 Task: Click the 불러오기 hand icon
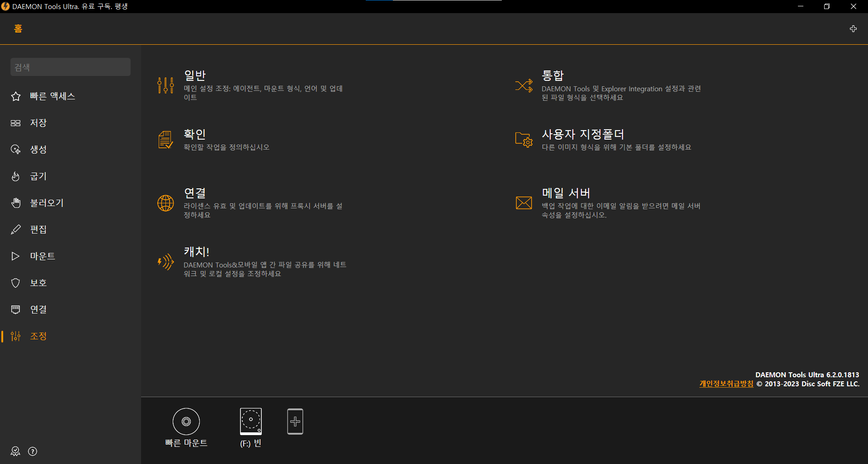[16, 203]
